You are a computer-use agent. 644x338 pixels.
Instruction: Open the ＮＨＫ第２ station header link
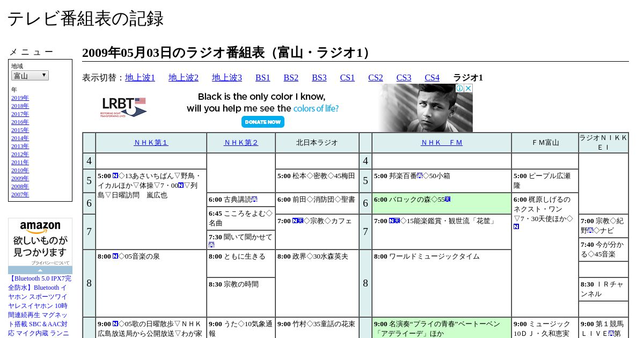coord(241,143)
